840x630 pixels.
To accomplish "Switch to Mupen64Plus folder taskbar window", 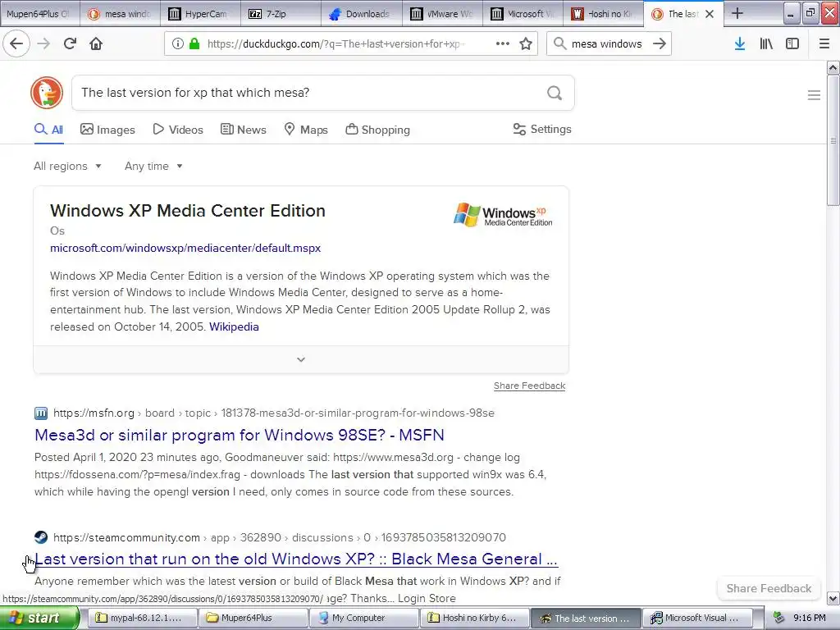I will tap(252, 619).
